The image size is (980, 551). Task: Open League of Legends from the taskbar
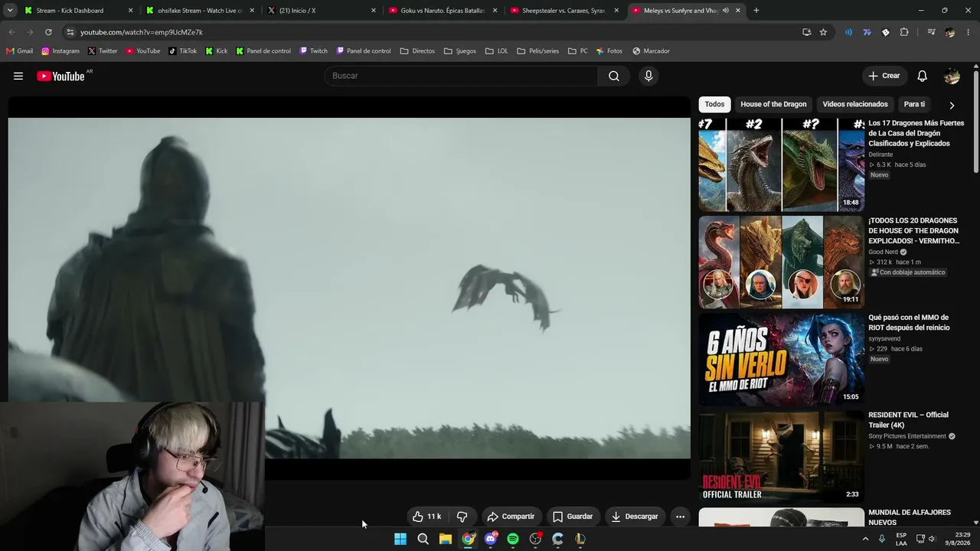click(580, 539)
